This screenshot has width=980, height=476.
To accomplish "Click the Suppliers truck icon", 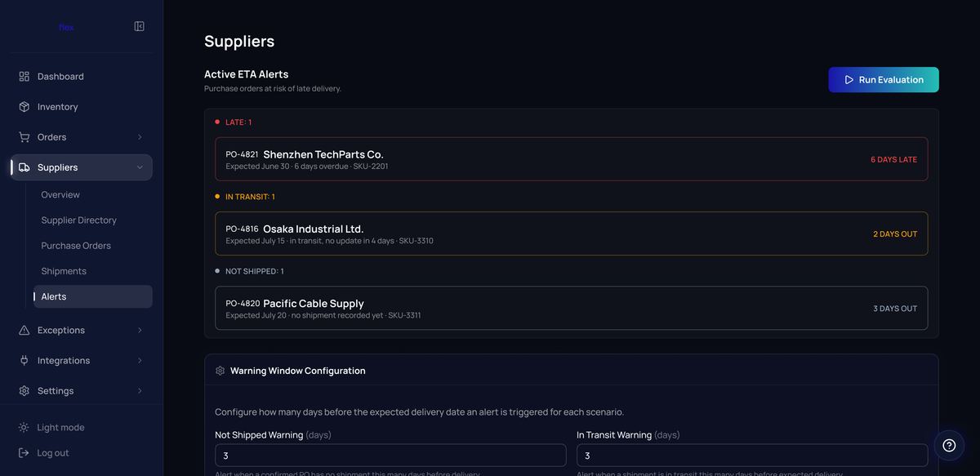I will 24,167.
